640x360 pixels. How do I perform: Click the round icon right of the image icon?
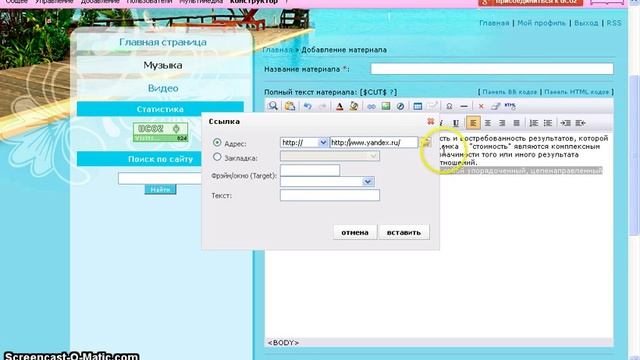pyautogui.click(x=400, y=106)
